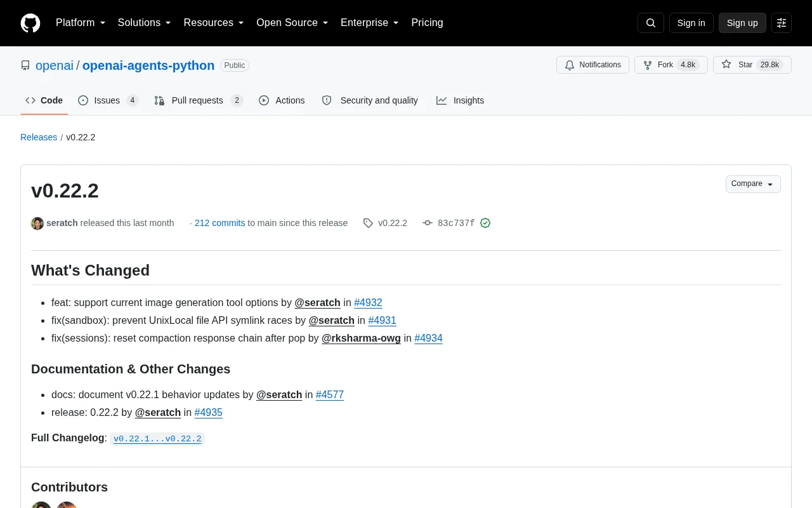Open the Resources dropdown
The image size is (812, 508).
tap(214, 23)
